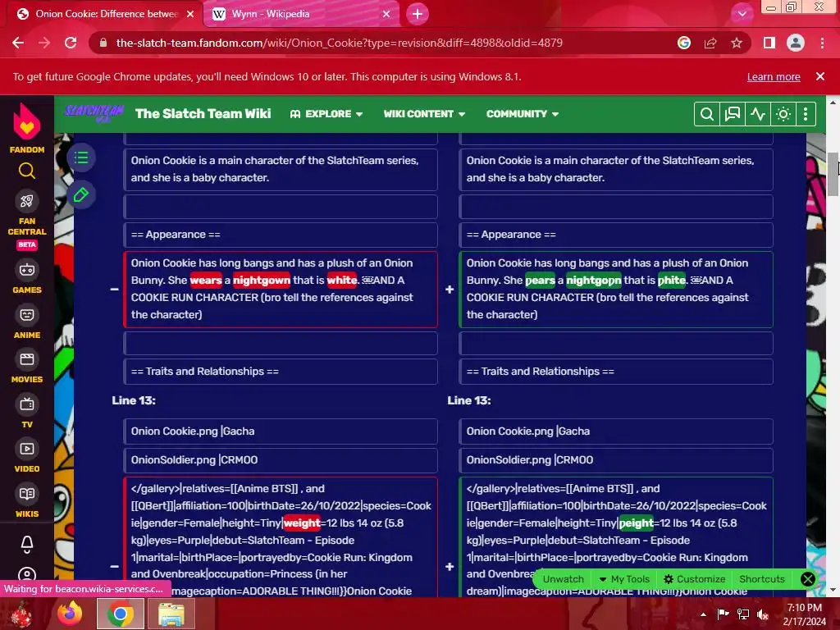840x630 pixels.
Task: Click the SlatchTeam wiki logo
Action: [94, 113]
